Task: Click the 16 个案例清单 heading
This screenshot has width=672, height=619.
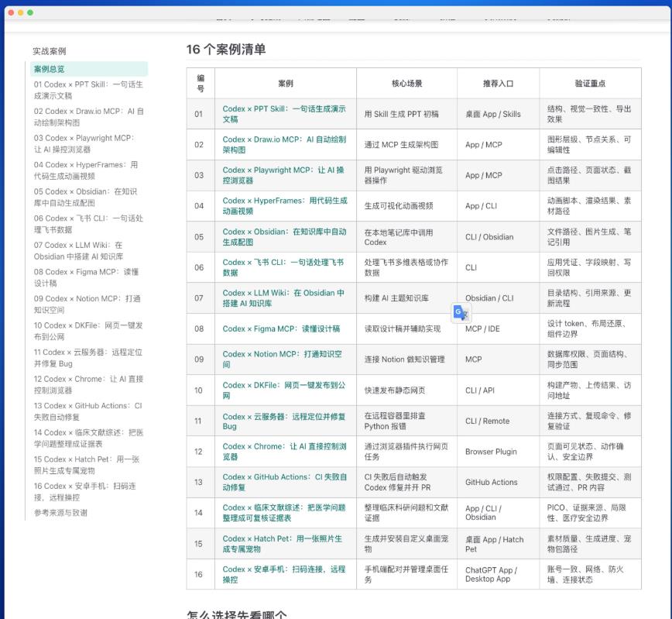Action: pyautogui.click(x=226, y=50)
